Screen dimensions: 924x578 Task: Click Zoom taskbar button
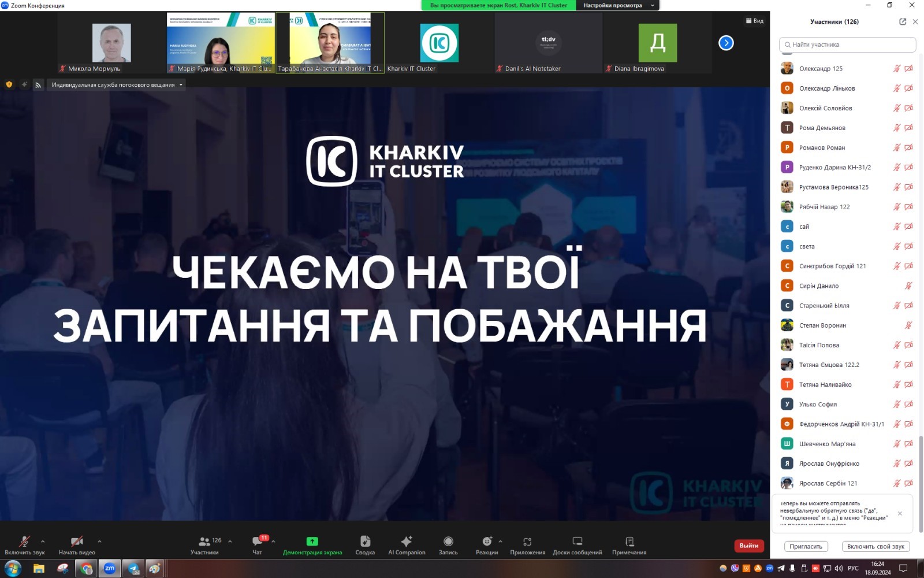(x=110, y=569)
